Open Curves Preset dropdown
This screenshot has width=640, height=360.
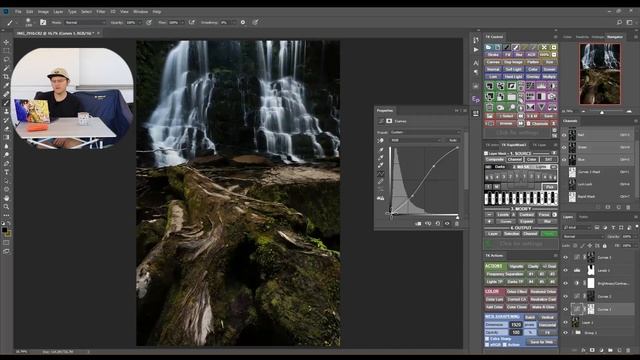point(425,132)
